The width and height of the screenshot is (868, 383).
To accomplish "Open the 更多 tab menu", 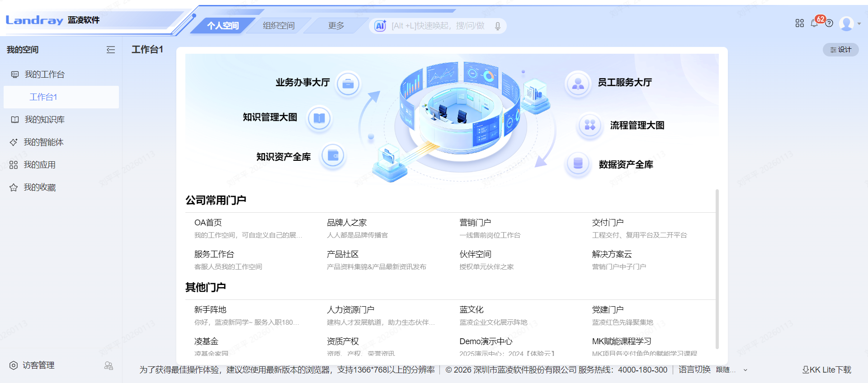I will point(336,26).
